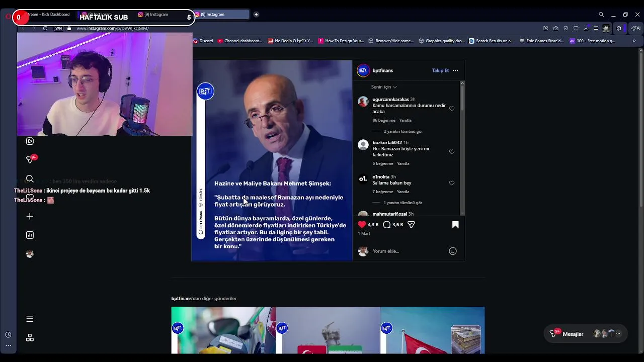
Task: Toggle the saved bookmark on the post
Action: (x=455, y=225)
